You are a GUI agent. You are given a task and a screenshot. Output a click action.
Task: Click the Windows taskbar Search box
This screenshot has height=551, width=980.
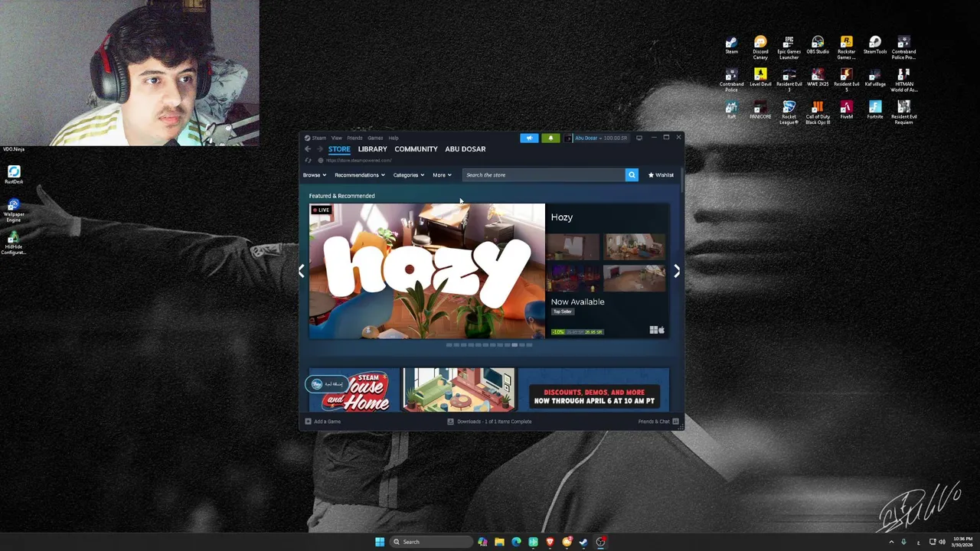pyautogui.click(x=431, y=542)
